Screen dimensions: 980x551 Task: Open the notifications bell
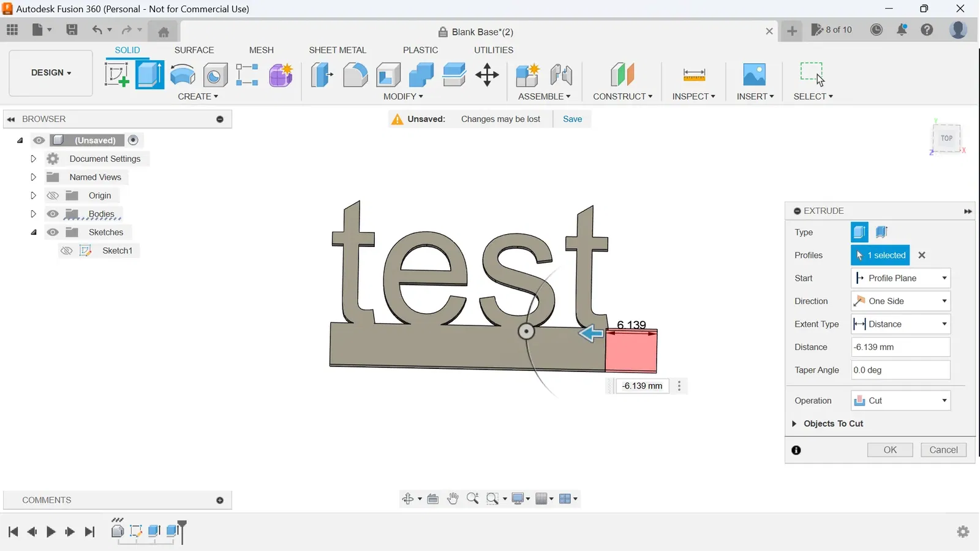click(902, 29)
